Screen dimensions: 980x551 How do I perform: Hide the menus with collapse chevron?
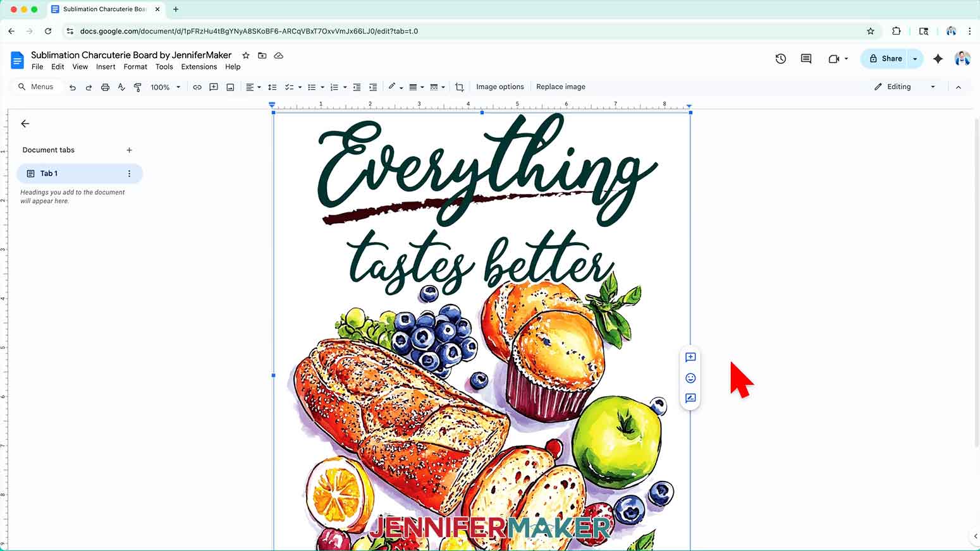959,87
